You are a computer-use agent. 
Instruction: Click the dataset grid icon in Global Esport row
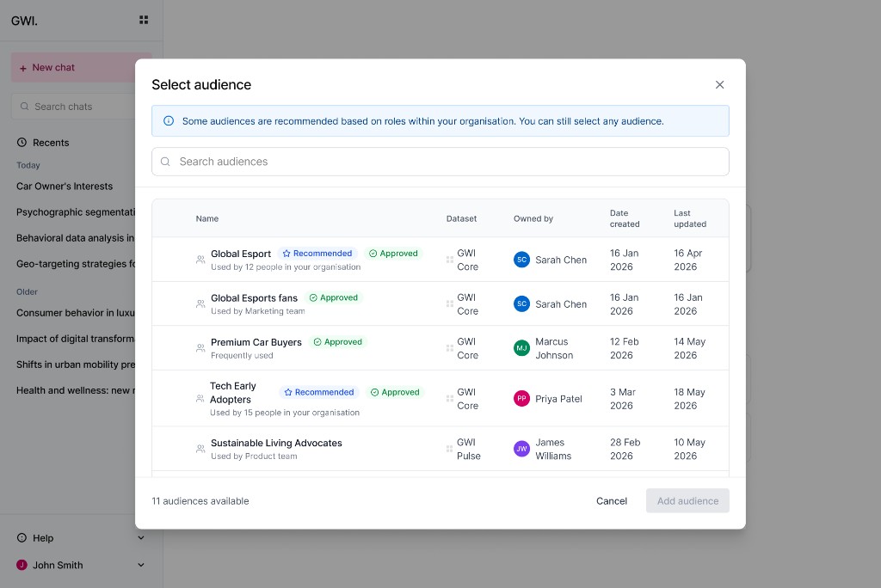click(449, 260)
